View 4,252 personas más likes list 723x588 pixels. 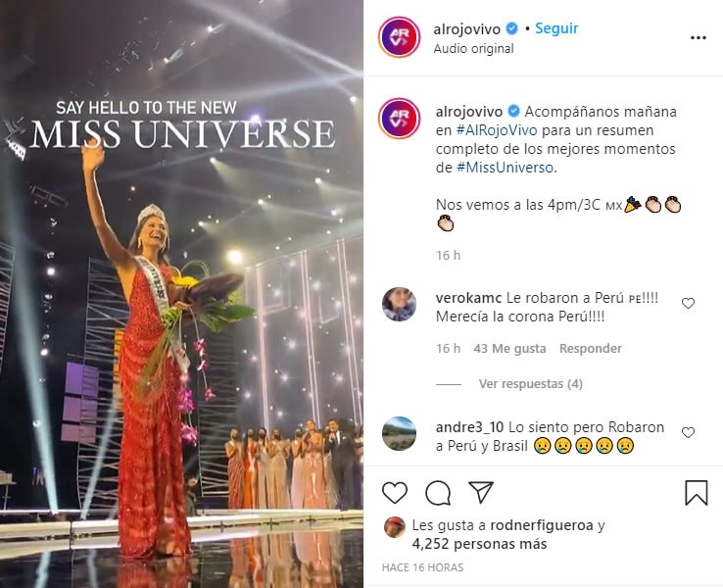coord(479,544)
